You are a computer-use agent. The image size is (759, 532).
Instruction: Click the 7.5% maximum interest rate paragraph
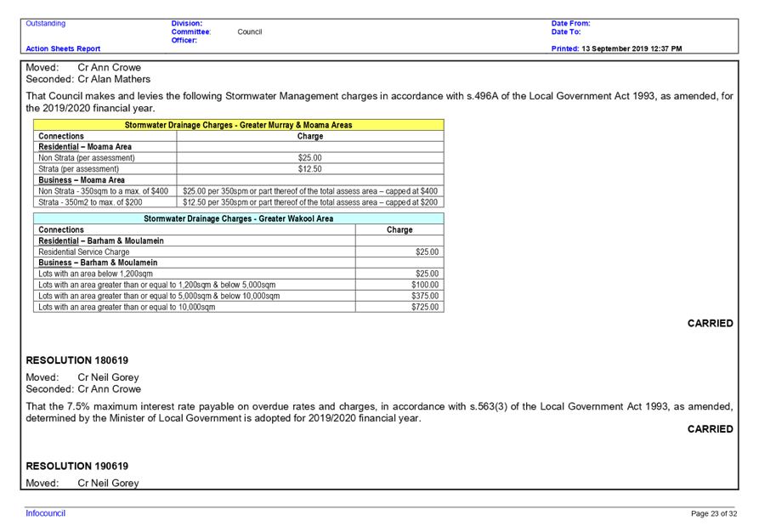tap(379, 412)
